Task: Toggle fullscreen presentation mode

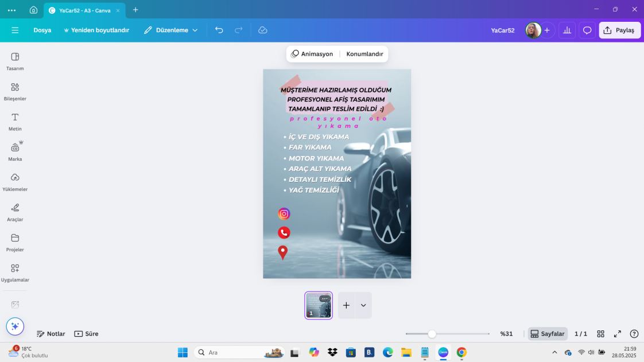Action: tap(618, 334)
